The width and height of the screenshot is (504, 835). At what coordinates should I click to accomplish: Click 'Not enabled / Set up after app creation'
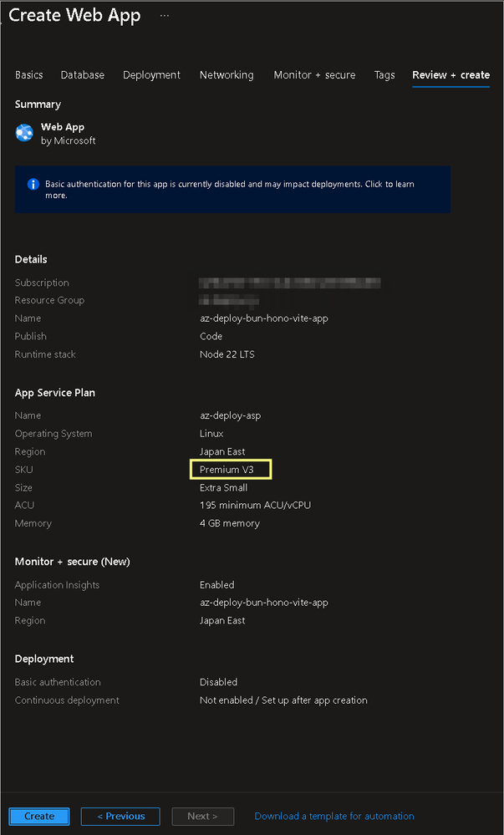(283, 700)
